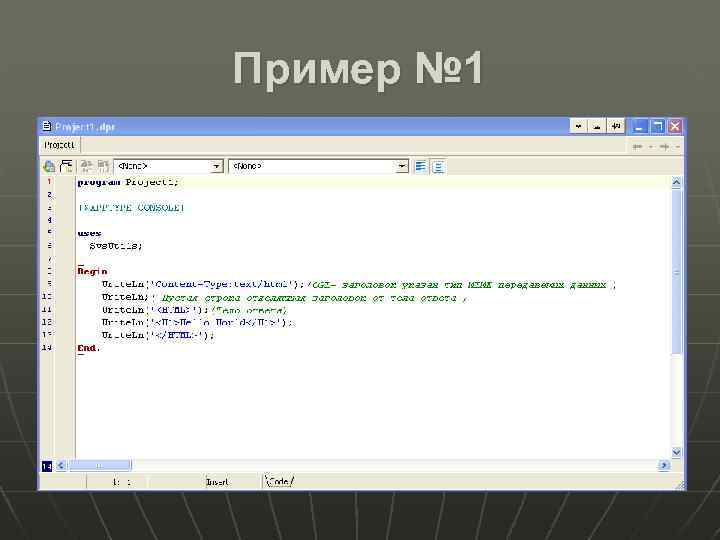This screenshot has width=720, height=540.
Task: Click the WriteLn Content-Type code line
Action: (359, 285)
